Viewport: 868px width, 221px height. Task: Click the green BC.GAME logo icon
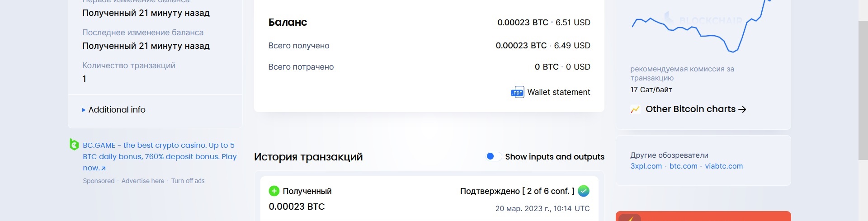74,145
